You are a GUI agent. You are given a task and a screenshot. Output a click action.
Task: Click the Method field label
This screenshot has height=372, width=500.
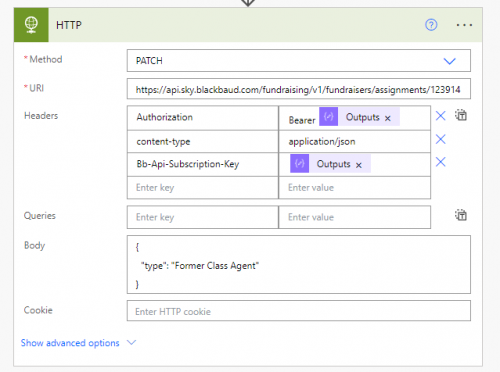(46, 59)
